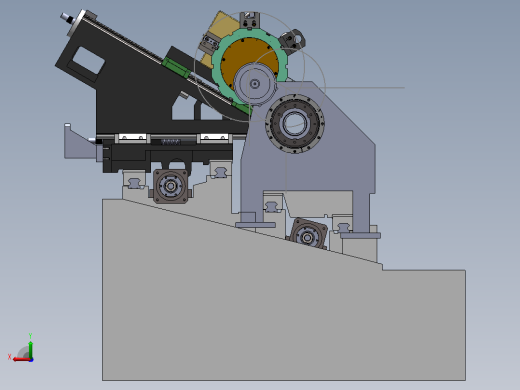Pick the motor shaft at top-left end

tap(66, 18)
